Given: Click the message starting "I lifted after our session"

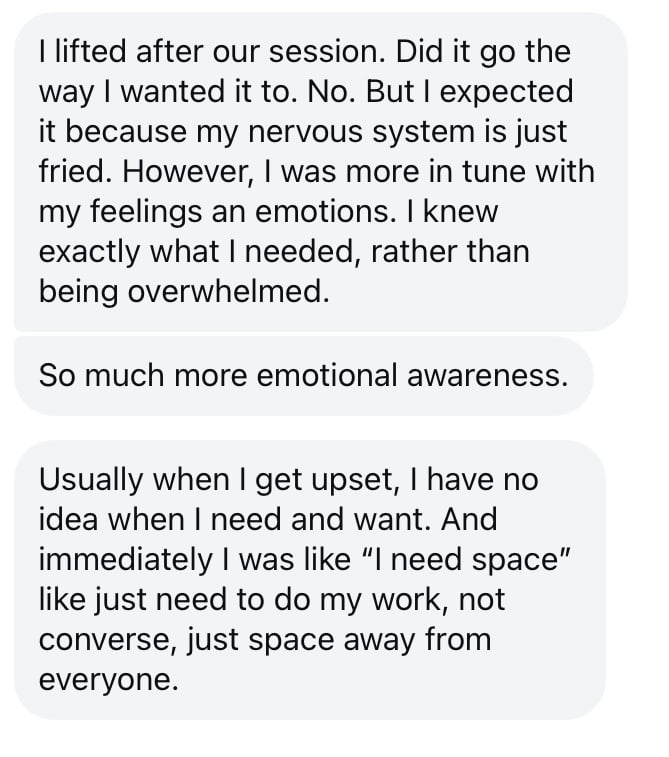Looking at the screenshot, I should point(318,170).
